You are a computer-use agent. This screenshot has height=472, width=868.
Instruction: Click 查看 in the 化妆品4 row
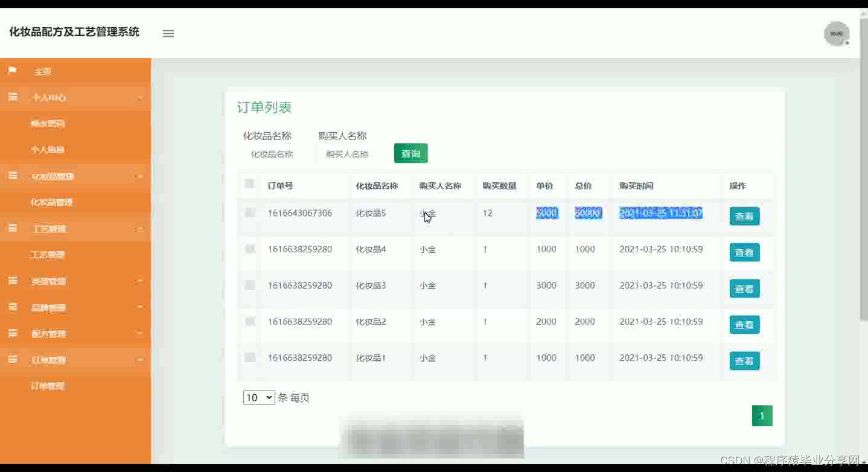pyautogui.click(x=744, y=252)
